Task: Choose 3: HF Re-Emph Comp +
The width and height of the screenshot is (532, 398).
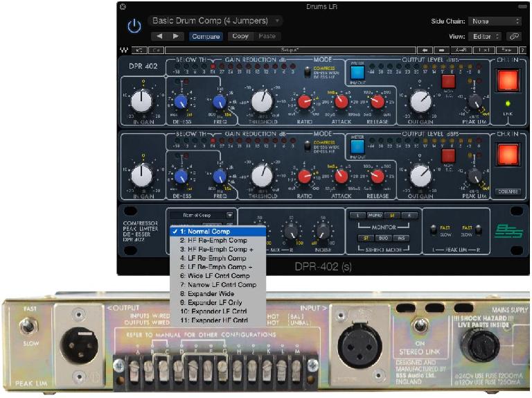Action: 218,249
